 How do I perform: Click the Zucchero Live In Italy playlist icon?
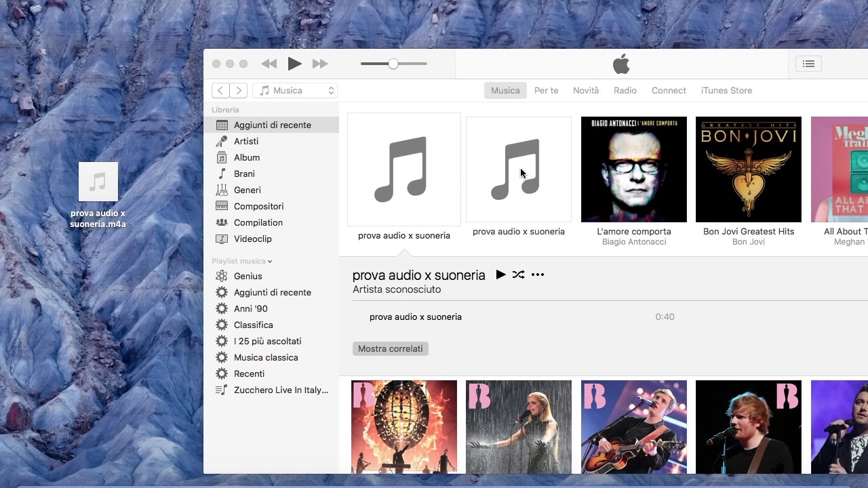coord(221,390)
